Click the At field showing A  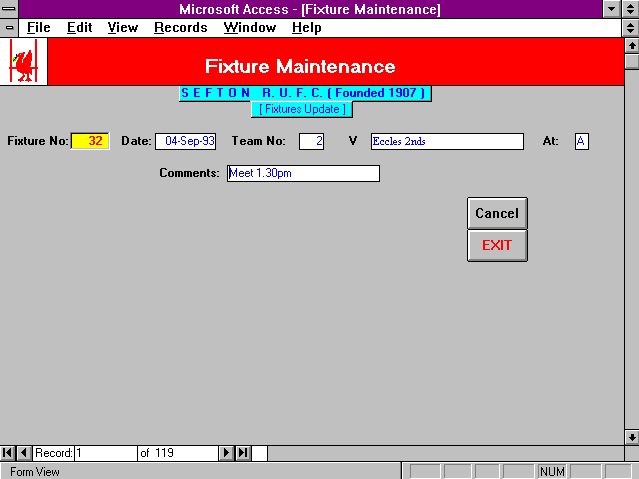tap(582, 141)
